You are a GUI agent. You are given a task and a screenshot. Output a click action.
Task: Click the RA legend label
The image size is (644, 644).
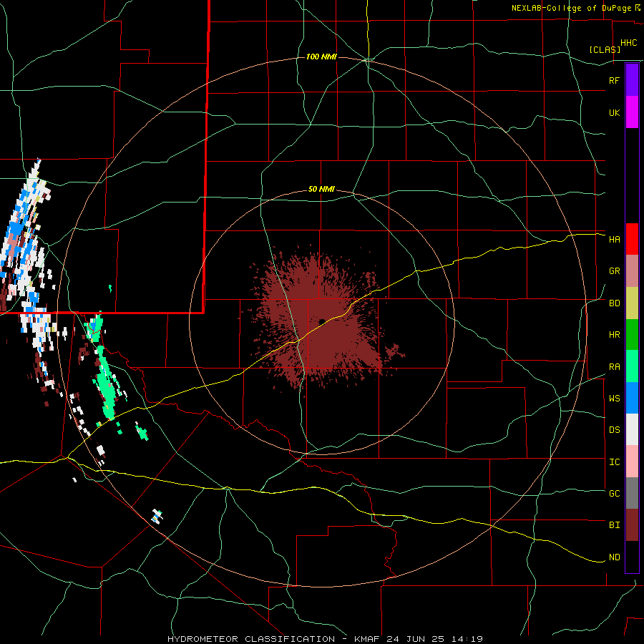click(x=614, y=367)
